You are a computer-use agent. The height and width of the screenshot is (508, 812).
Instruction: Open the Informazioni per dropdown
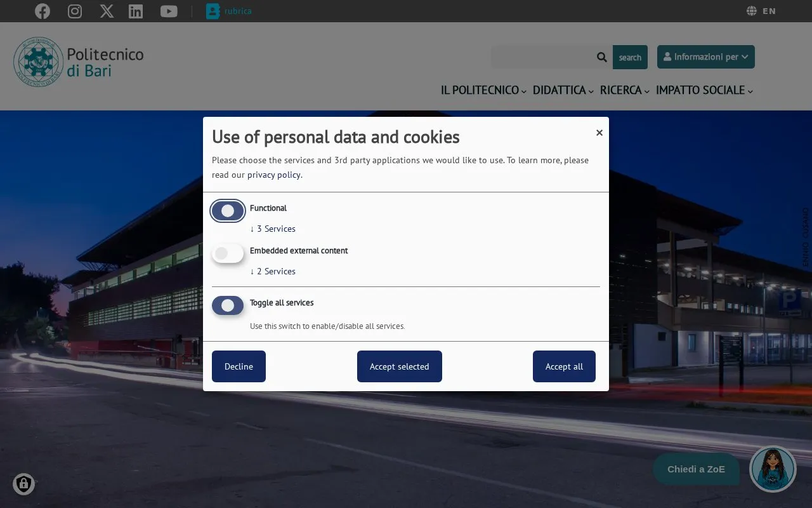coord(706,57)
